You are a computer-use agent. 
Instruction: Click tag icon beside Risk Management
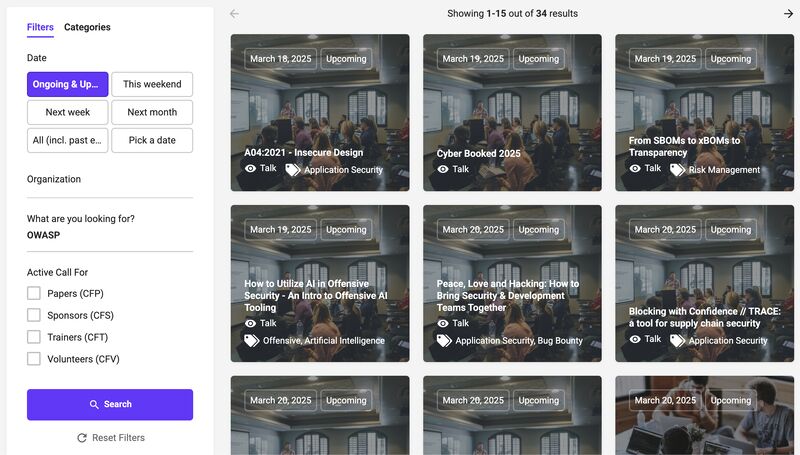[x=677, y=169]
